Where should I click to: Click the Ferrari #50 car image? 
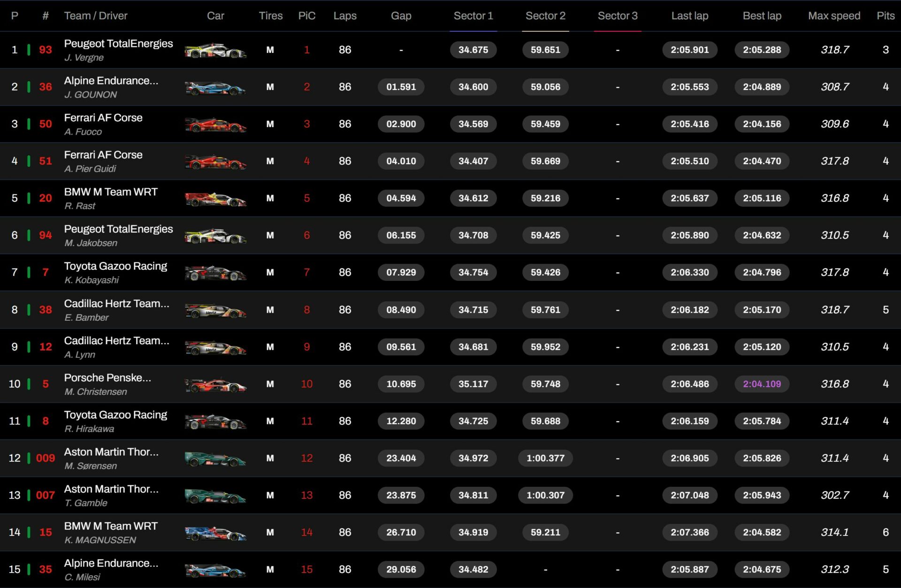tap(215, 124)
